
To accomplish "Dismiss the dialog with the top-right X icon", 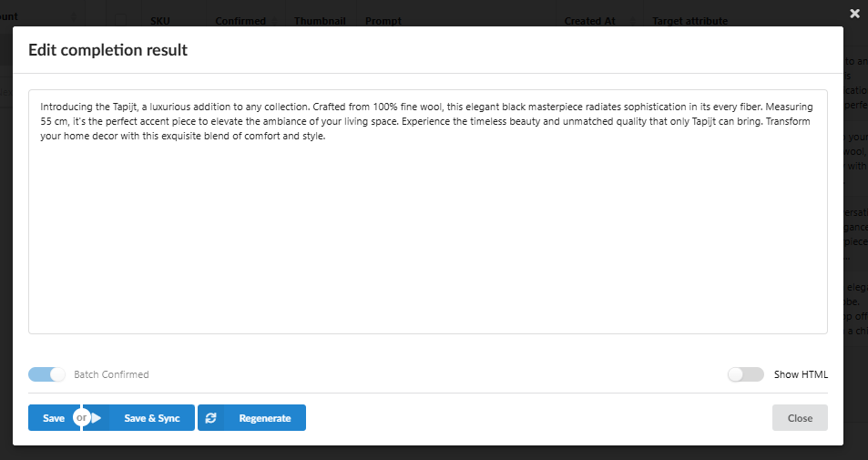I will coord(854,14).
